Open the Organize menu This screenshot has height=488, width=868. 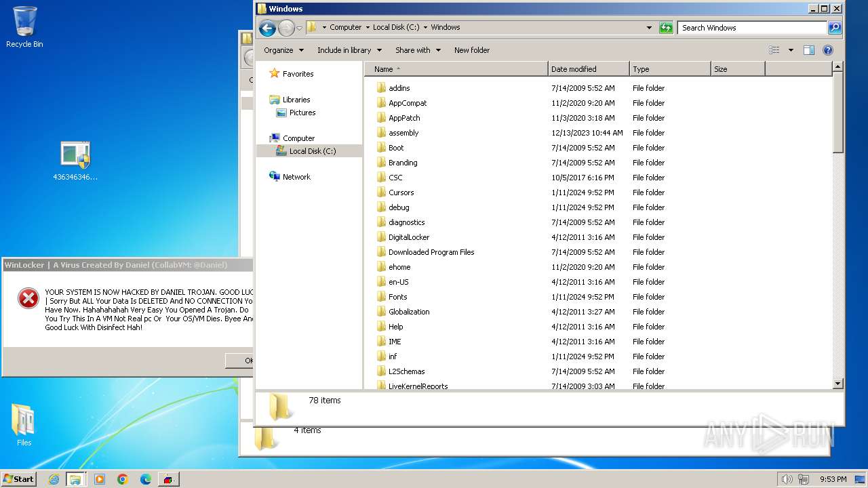click(283, 50)
